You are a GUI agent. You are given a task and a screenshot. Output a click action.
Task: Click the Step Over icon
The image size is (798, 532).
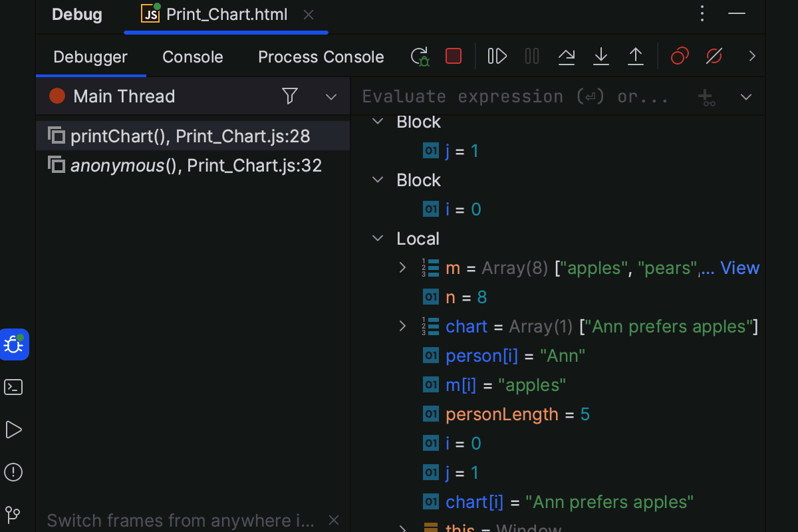click(x=567, y=56)
